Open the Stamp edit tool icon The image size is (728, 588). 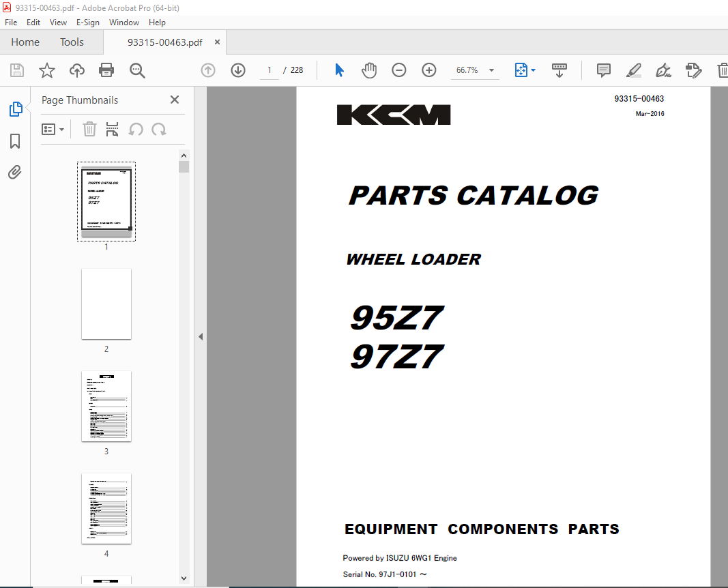pyautogui.click(x=694, y=70)
